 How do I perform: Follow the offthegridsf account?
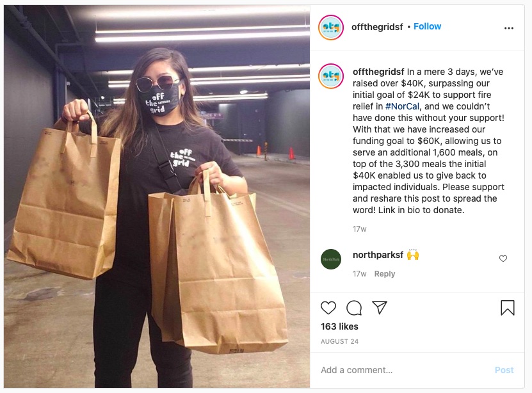(x=427, y=26)
